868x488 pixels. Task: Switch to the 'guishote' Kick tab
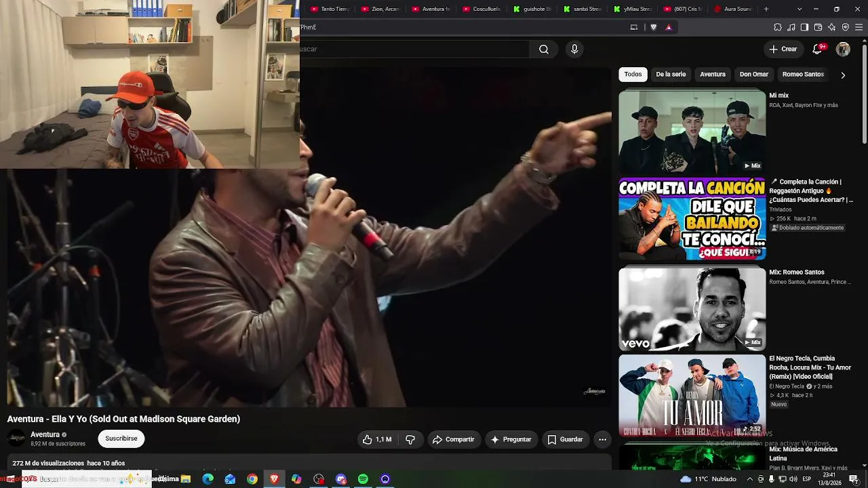coord(532,9)
